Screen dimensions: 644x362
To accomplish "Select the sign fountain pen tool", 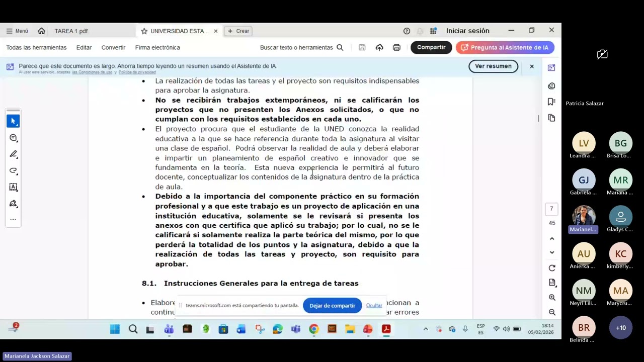I will [14, 204].
